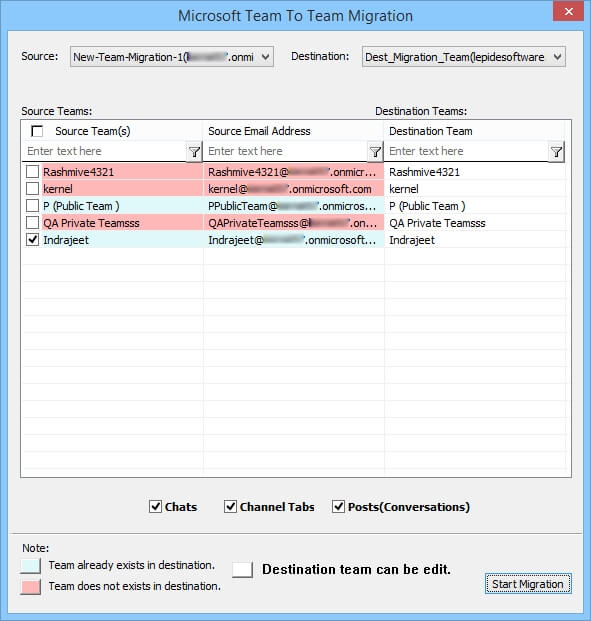Click the P (Public Team ) destination team cell

click(475, 206)
